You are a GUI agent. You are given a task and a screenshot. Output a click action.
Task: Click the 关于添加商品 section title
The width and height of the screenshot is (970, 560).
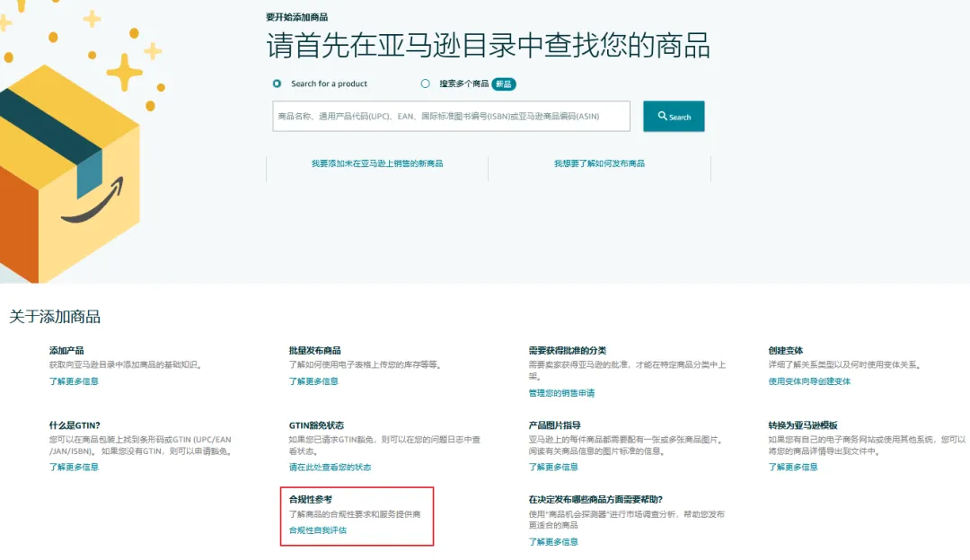(55, 317)
